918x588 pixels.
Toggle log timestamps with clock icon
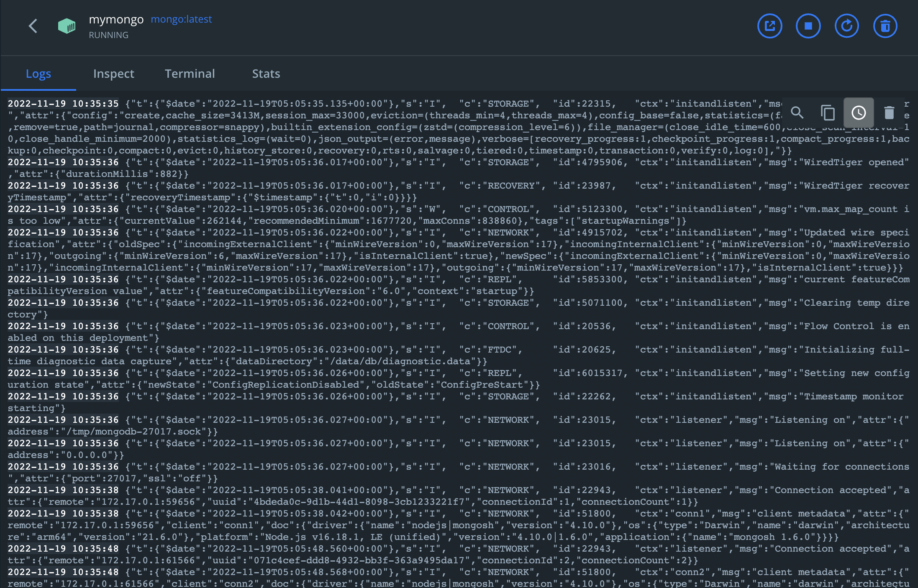coord(859,112)
